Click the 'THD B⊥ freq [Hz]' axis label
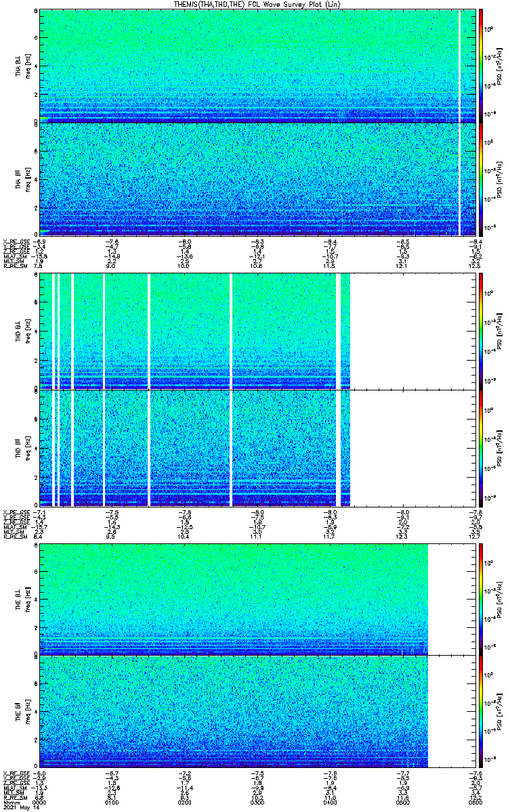Image resolution: width=508 pixels, height=812 pixels. click(x=23, y=331)
